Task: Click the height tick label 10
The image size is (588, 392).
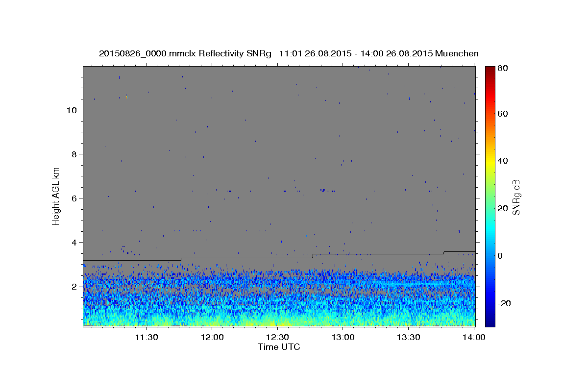Action: point(72,110)
